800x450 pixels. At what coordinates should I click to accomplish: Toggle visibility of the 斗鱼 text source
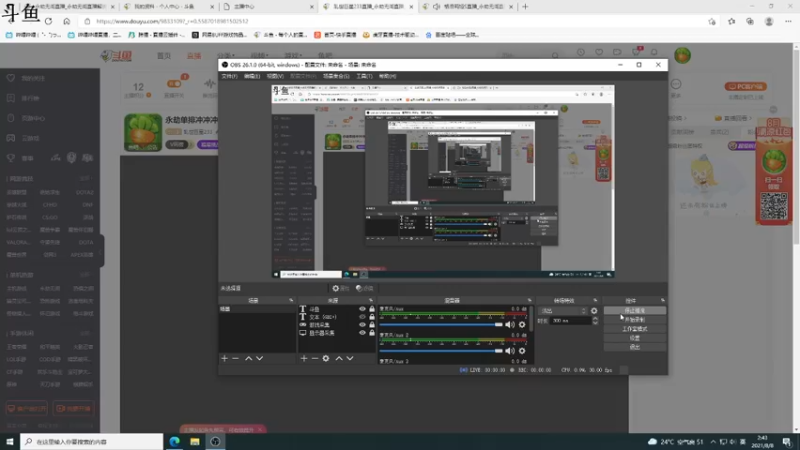(x=362, y=309)
